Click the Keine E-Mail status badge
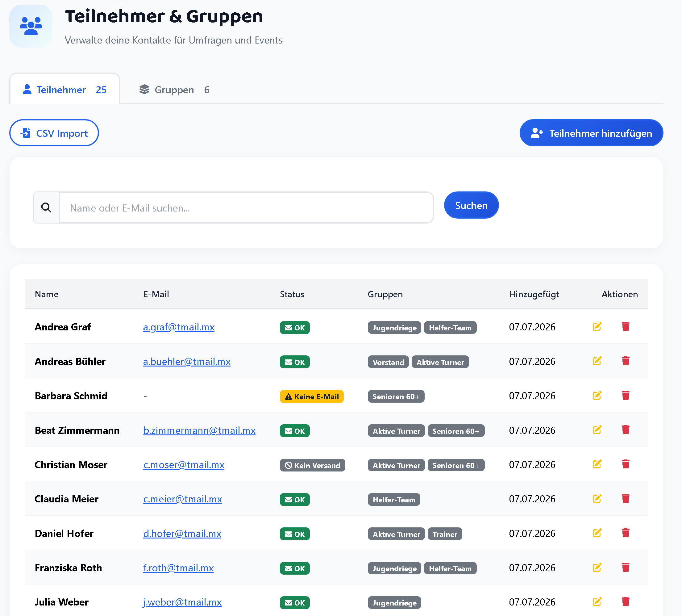This screenshot has width=682, height=616. pyautogui.click(x=312, y=396)
